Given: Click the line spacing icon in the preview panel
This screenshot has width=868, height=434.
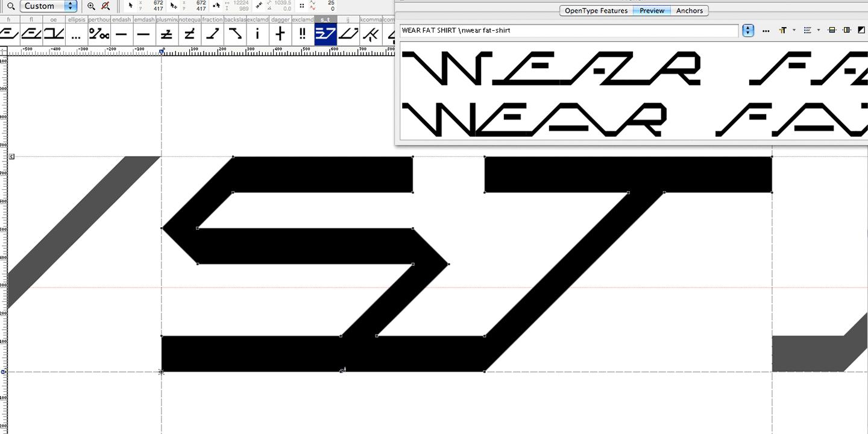Looking at the screenshot, I should click(808, 31).
